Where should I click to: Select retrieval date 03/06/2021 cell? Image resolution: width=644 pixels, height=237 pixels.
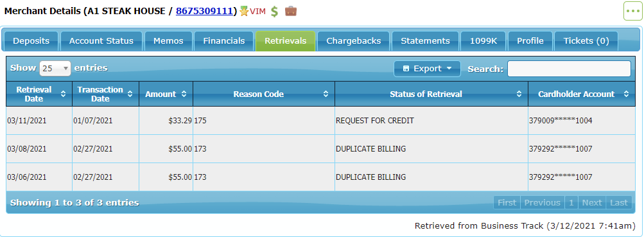(x=39, y=177)
